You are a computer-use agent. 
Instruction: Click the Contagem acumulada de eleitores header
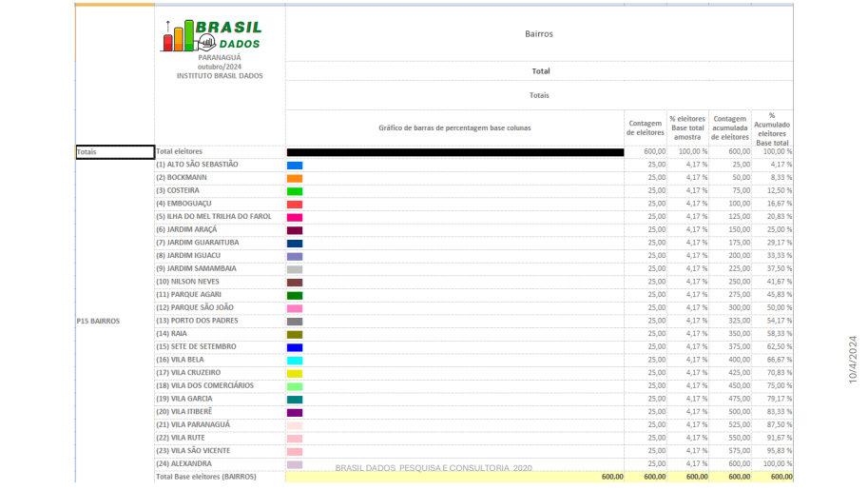tap(729, 128)
